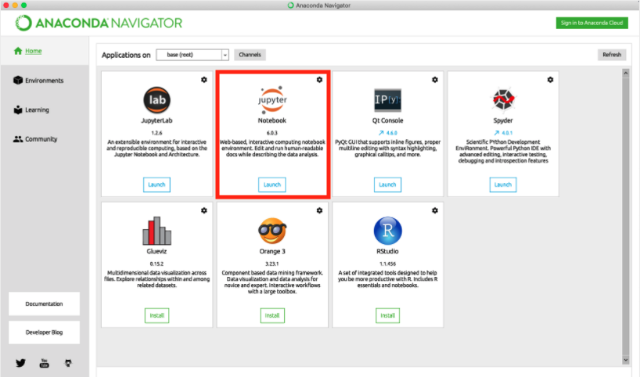
Task: Click the Orange 3 version 3.23.1 text
Action: pos(272,264)
